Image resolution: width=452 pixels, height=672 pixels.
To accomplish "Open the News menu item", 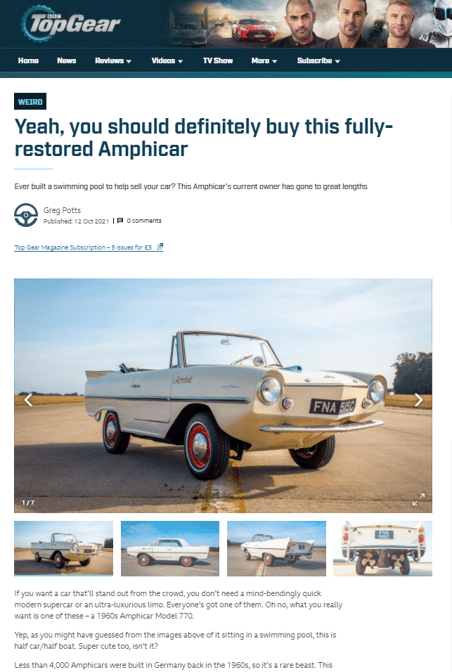I will (x=66, y=61).
